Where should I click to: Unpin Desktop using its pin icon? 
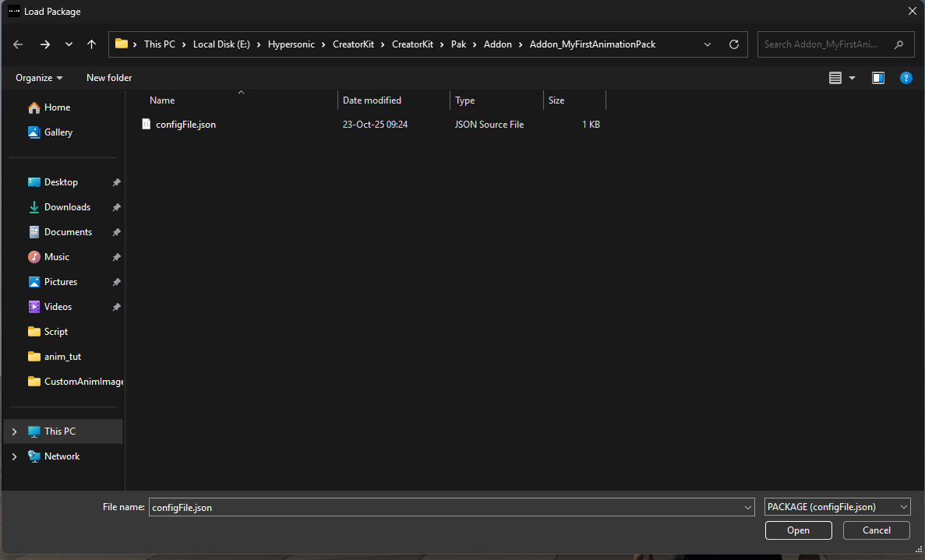click(x=116, y=182)
